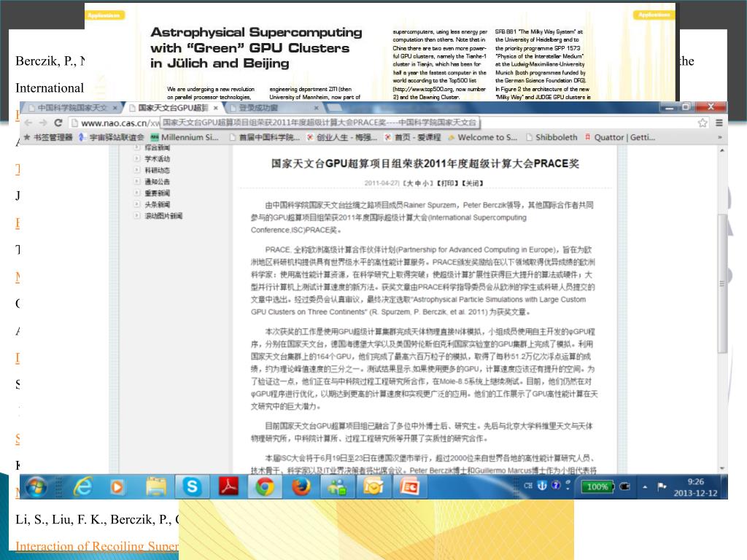Open the 滚动图片新闻 sidebar category
This screenshot has height=560, width=747.
click(163, 216)
